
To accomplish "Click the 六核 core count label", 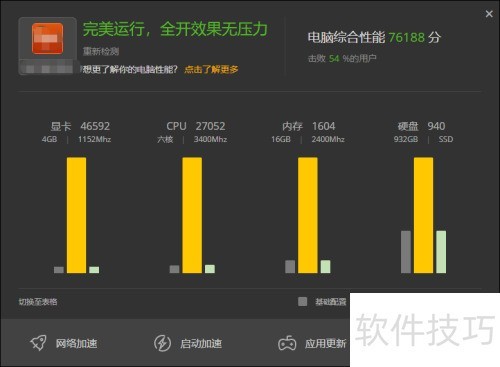I will pos(165,139).
